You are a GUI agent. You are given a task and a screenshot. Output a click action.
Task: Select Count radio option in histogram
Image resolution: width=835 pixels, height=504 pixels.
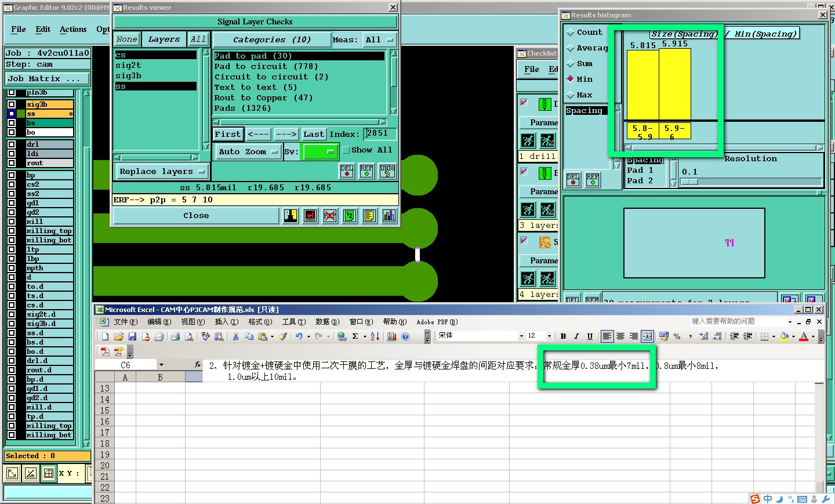click(571, 32)
